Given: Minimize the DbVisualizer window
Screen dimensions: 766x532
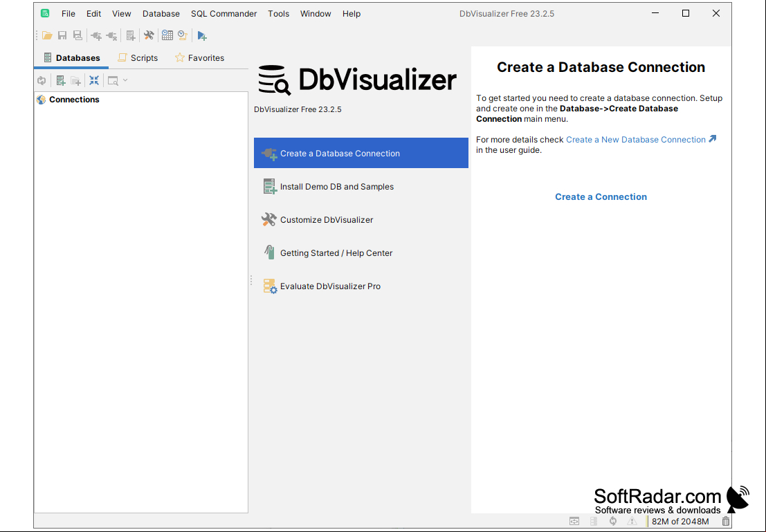Looking at the screenshot, I should coord(655,13).
